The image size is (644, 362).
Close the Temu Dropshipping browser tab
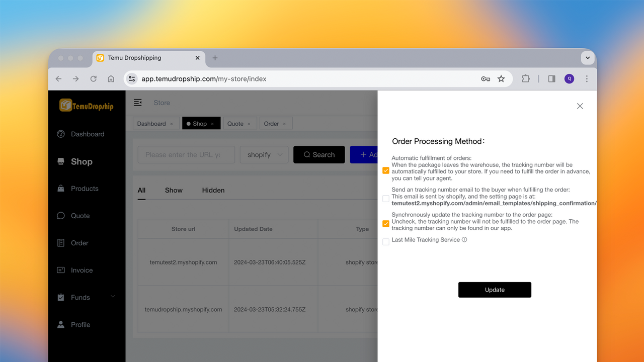click(197, 58)
